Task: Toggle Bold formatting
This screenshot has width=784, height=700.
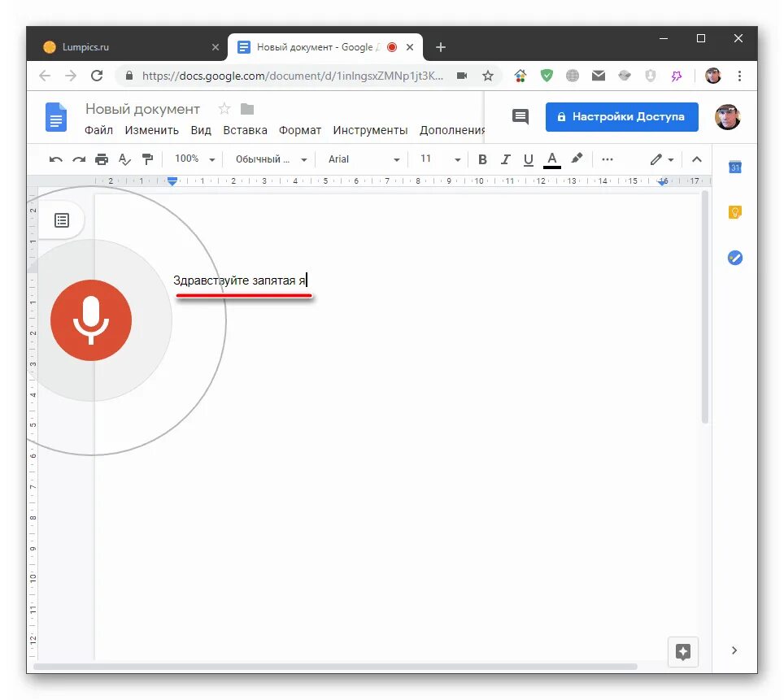Action: [x=482, y=159]
